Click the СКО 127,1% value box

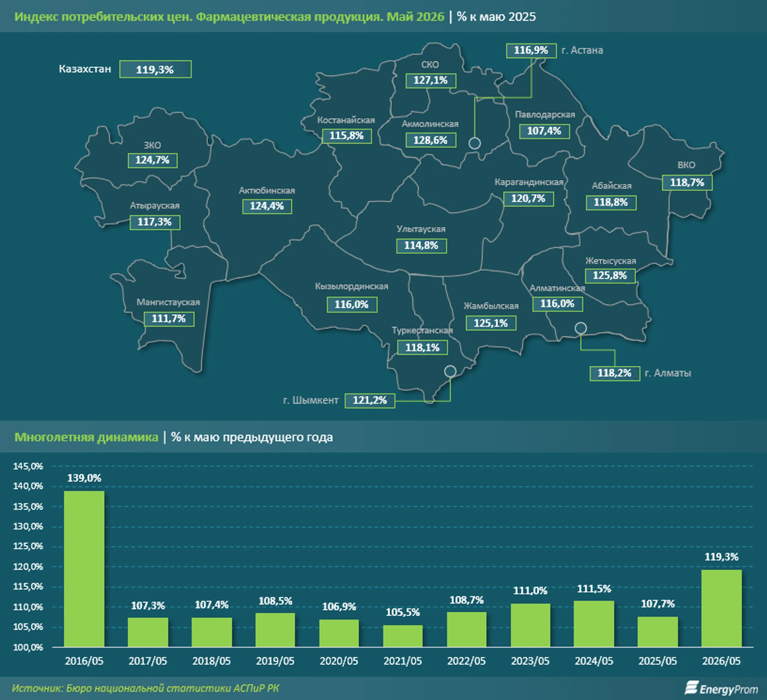pyautogui.click(x=431, y=80)
